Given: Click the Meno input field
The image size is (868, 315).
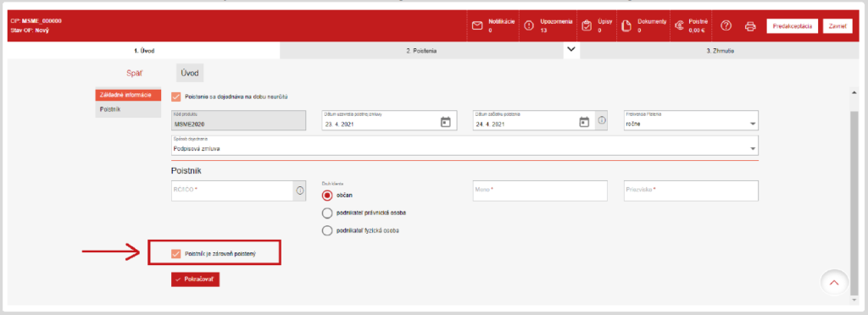Looking at the screenshot, I should tap(540, 191).
